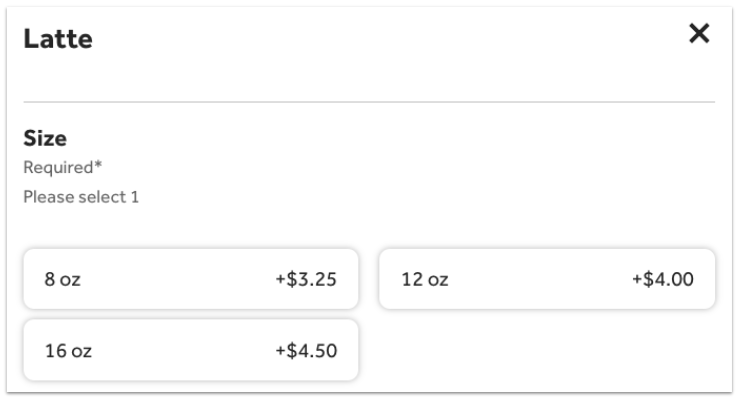740x401 pixels.
Task: Click the +$3.25 price text
Action: click(x=306, y=279)
